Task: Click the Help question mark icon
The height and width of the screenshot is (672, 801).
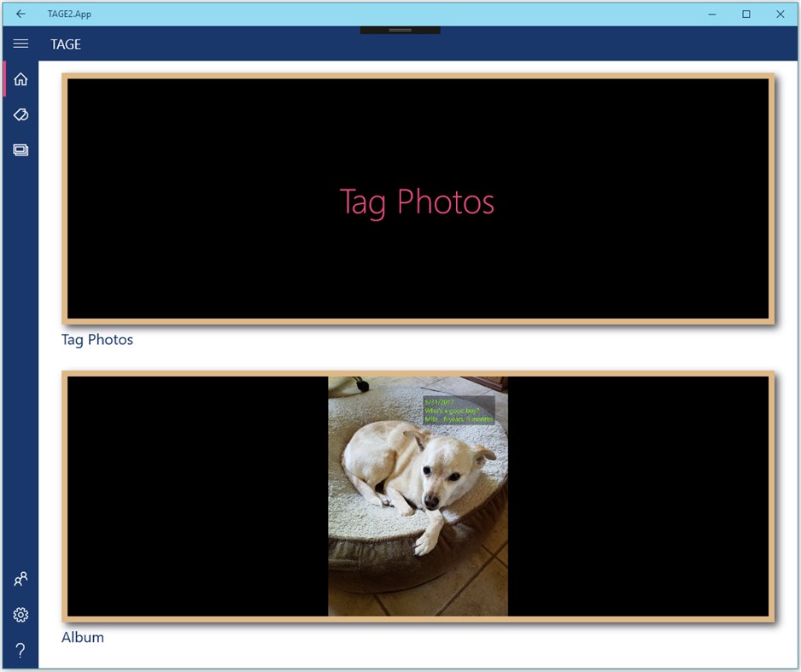Action: (x=20, y=649)
